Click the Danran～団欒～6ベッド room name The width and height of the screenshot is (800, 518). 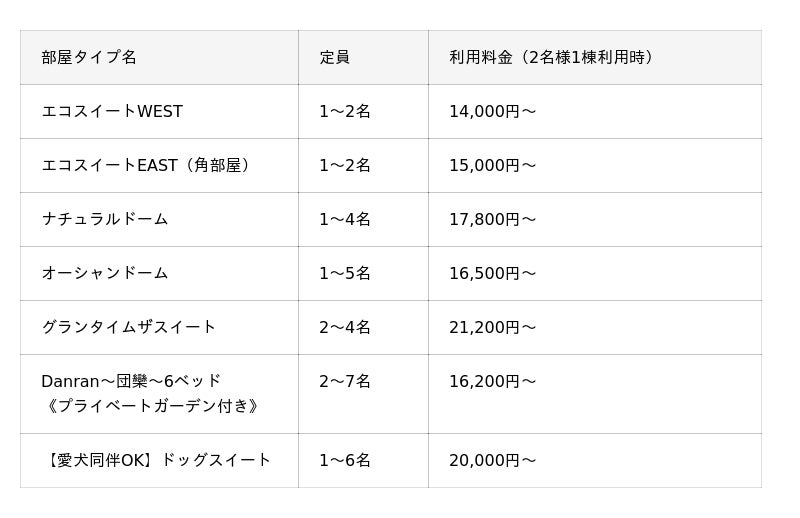131,381
